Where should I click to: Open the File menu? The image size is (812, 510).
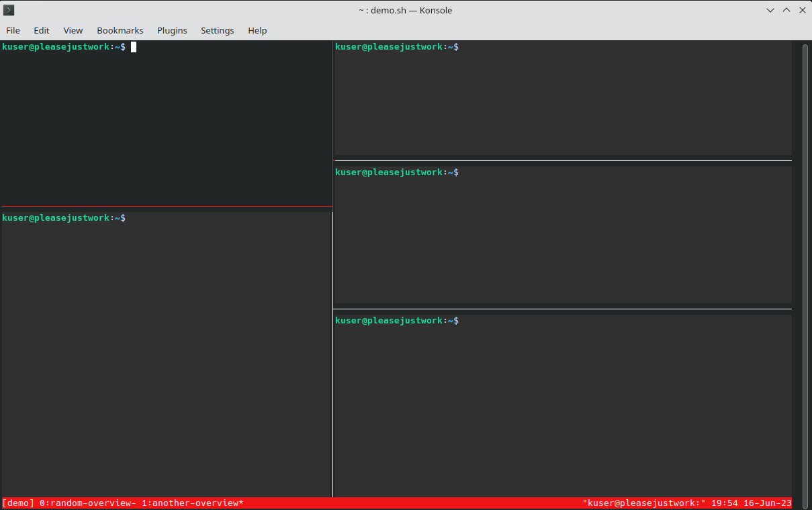13,30
